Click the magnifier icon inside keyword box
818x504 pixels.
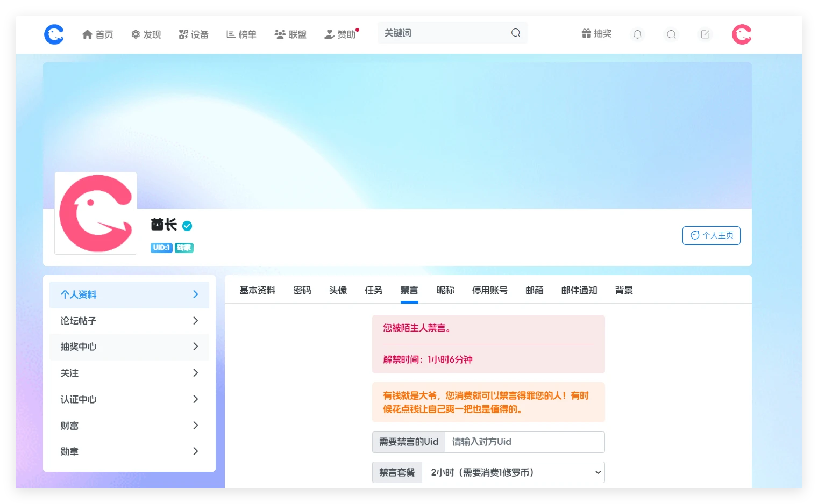516,33
